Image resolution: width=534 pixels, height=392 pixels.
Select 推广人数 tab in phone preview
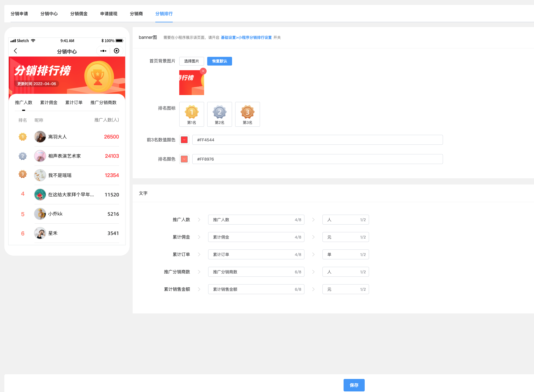[24, 103]
